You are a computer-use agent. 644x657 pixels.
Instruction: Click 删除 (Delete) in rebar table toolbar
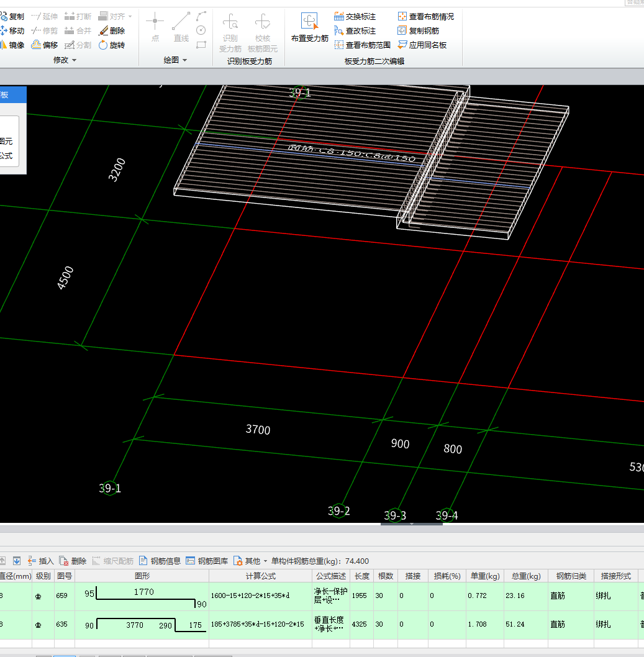[73, 561]
